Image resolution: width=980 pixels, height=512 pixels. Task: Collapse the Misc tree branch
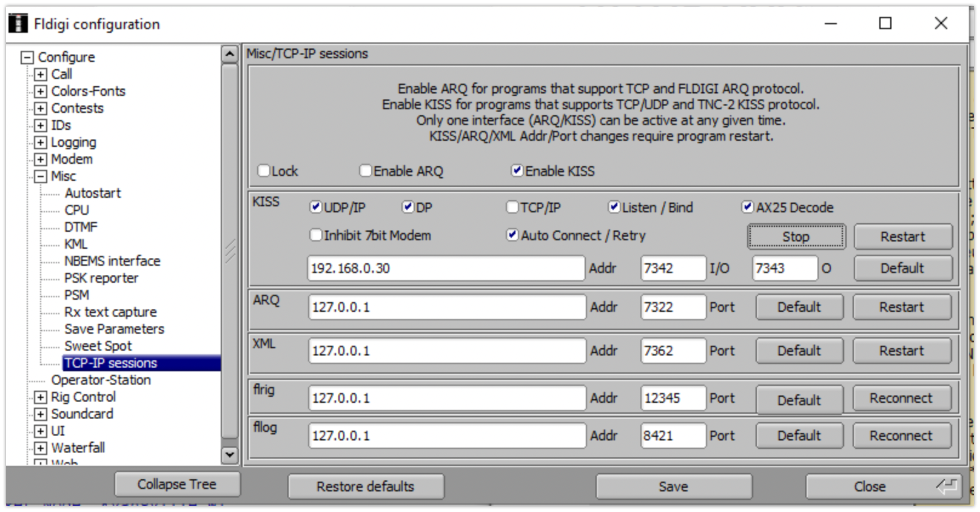pyautogui.click(x=41, y=177)
